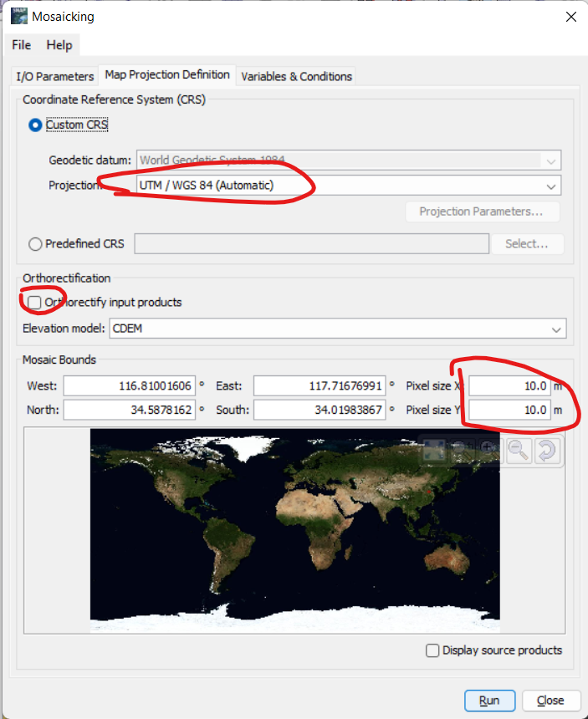The image size is (588, 719).
Task: Select the Map Projection Definition tab
Action: pyautogui.click(x=167, y=74)
